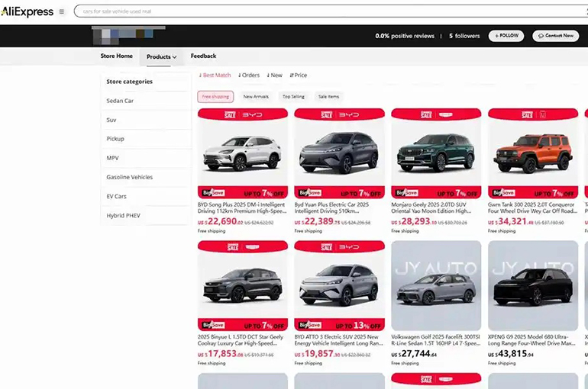
Task: Click the US $22,389 price
Action: coord(317,222)
